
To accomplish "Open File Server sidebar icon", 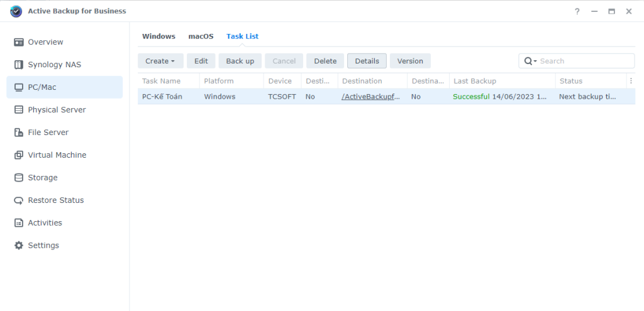I will [18, 133].
